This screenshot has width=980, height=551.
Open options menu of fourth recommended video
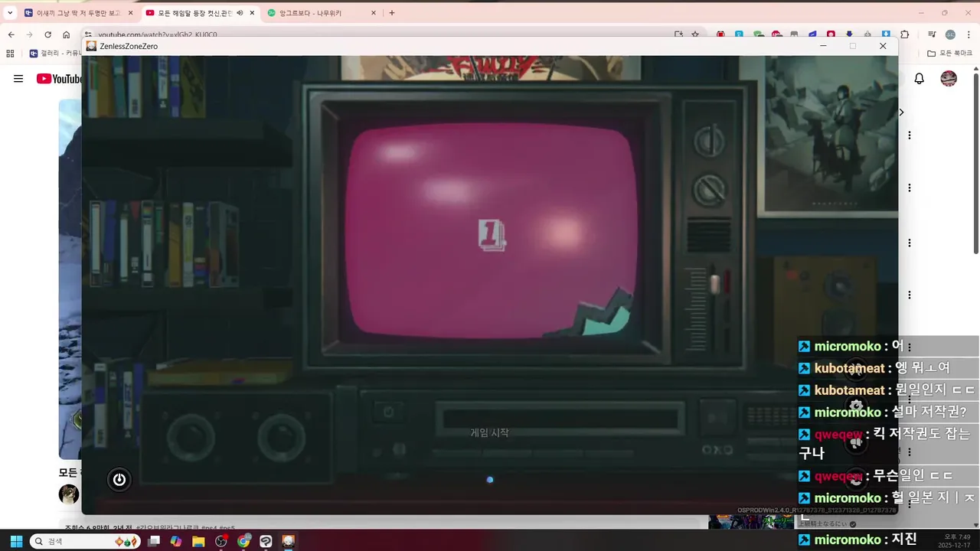910,295
